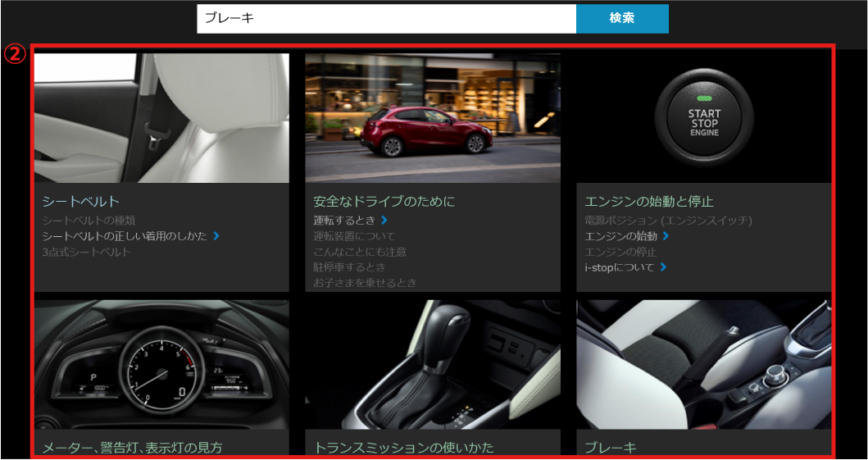Click the chevron next to i-stopについて
The image size is (868, 460).
pyautogui.click(x=663, y=267)
